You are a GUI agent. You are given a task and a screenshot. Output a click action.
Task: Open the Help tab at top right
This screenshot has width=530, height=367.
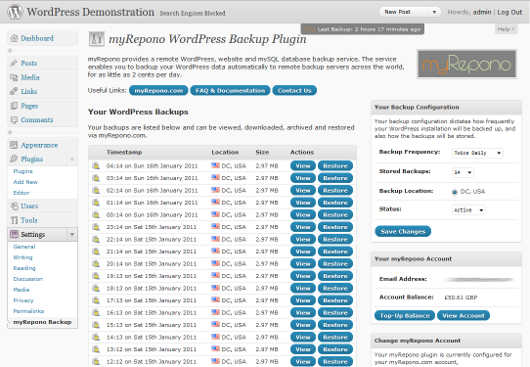506,29
